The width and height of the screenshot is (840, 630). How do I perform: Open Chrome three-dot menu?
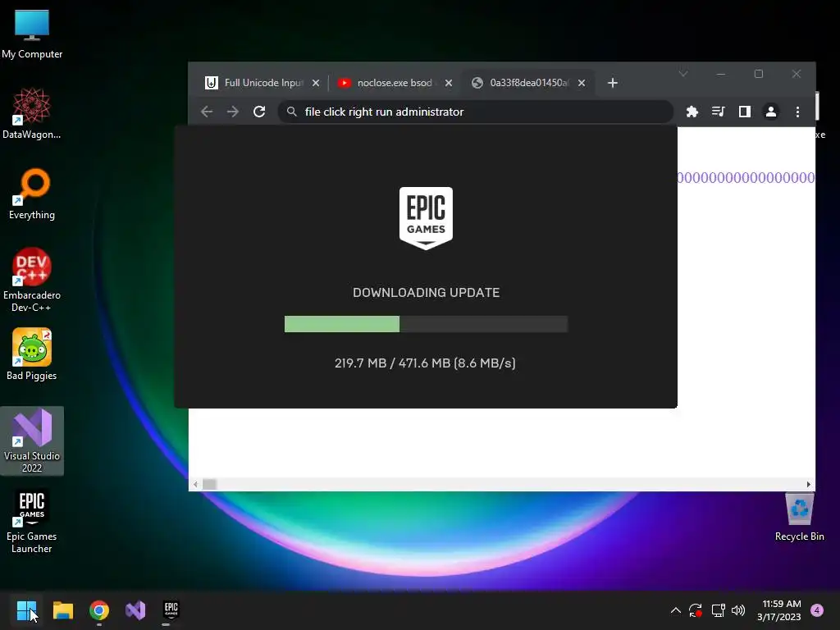[x=797, y=112]
